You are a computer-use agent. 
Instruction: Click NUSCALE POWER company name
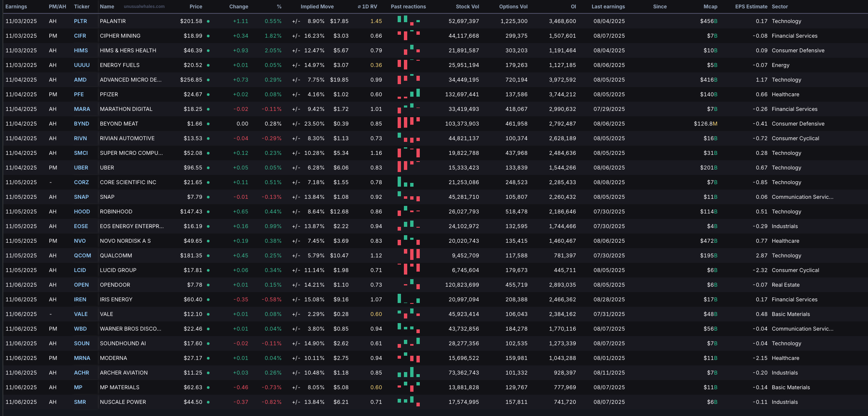pos(123,402)
